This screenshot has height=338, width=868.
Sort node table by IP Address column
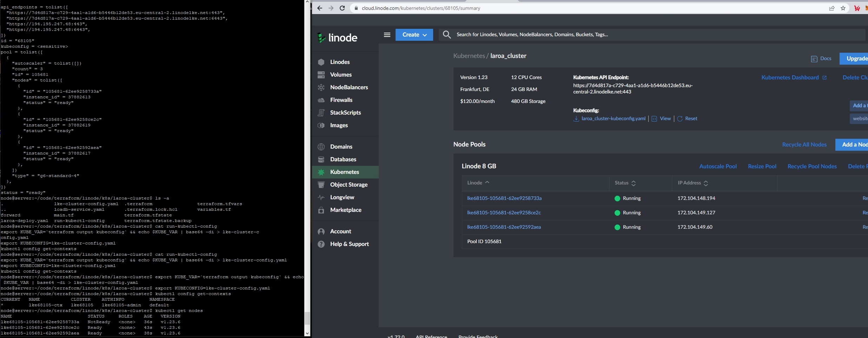pos(693,183)
